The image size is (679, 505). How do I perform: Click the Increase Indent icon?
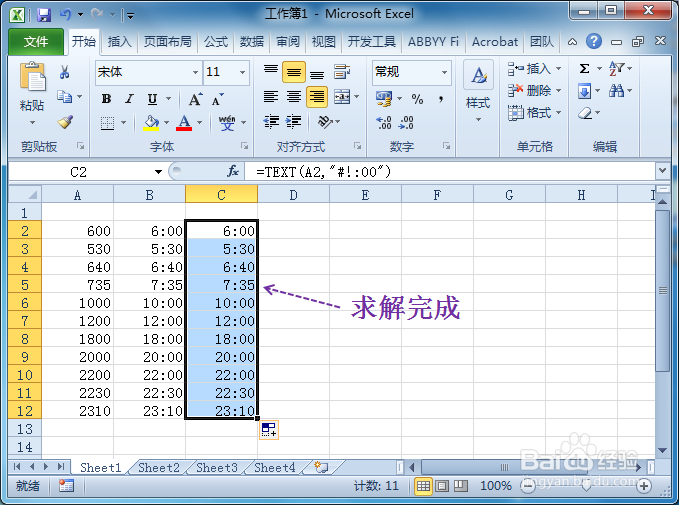pyautogui.click(x=294, y=122)
